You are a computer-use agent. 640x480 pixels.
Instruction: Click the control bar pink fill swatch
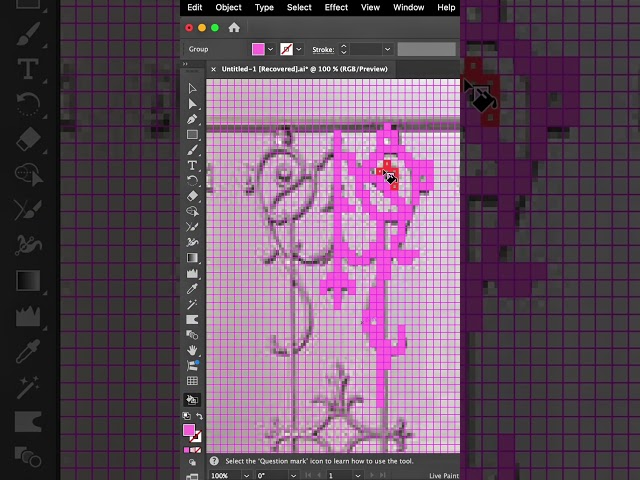(258, 49)
